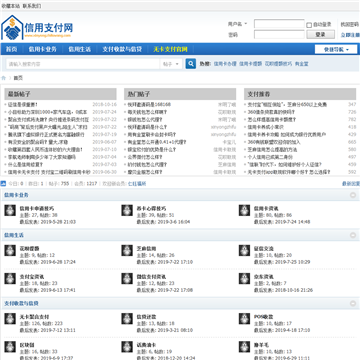This screenshot has width=360, height=360.
Task: Open the 薅羊毛 forum title
Action: point(261,345)
